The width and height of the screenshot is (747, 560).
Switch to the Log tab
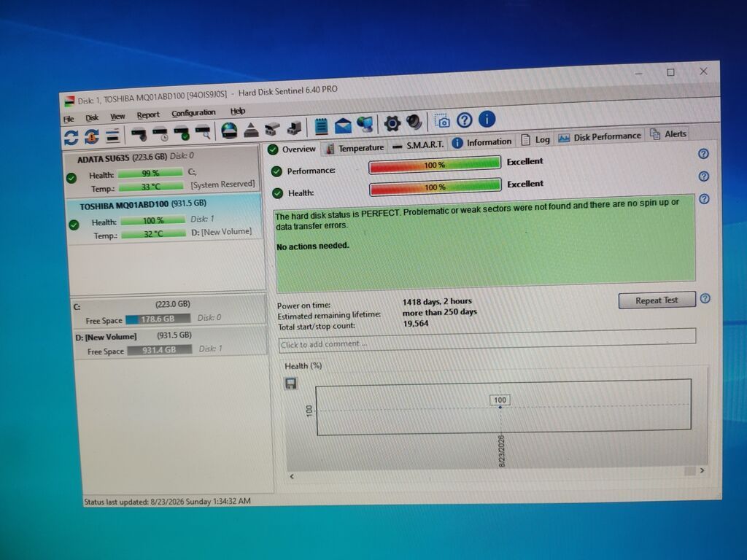(535, 140)
